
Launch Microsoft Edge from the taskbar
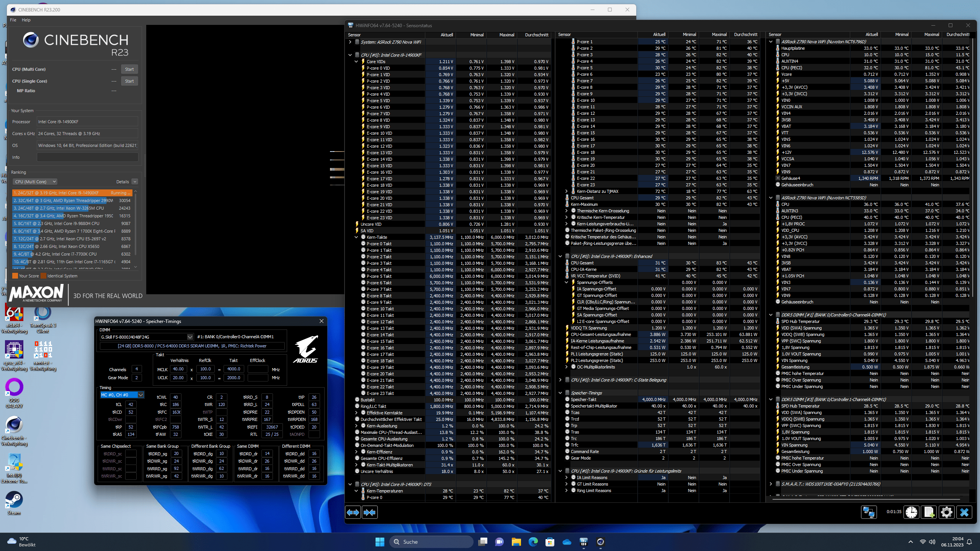pyautogui.click(x=533, y=542)
